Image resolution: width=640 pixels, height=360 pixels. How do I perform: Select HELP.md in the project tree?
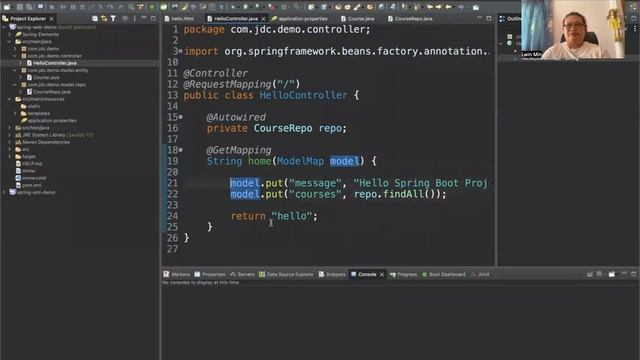(x=29, y=164)
